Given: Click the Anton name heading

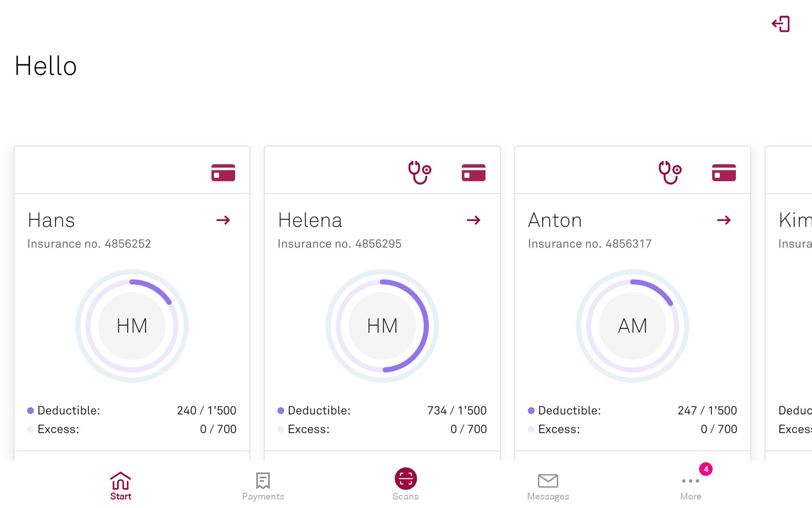Looking at the screenshot, I should coord(554,220).
